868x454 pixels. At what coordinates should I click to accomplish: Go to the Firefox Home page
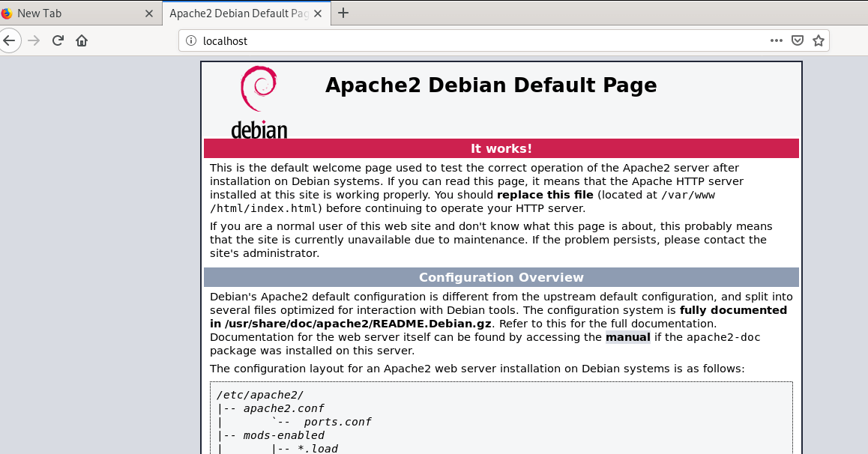(x=82, y=40)
